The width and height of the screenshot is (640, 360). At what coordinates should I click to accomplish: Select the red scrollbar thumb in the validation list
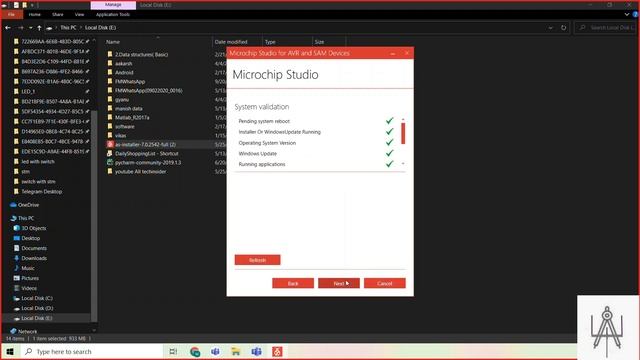pyautogui.click(x=403, y=133)
